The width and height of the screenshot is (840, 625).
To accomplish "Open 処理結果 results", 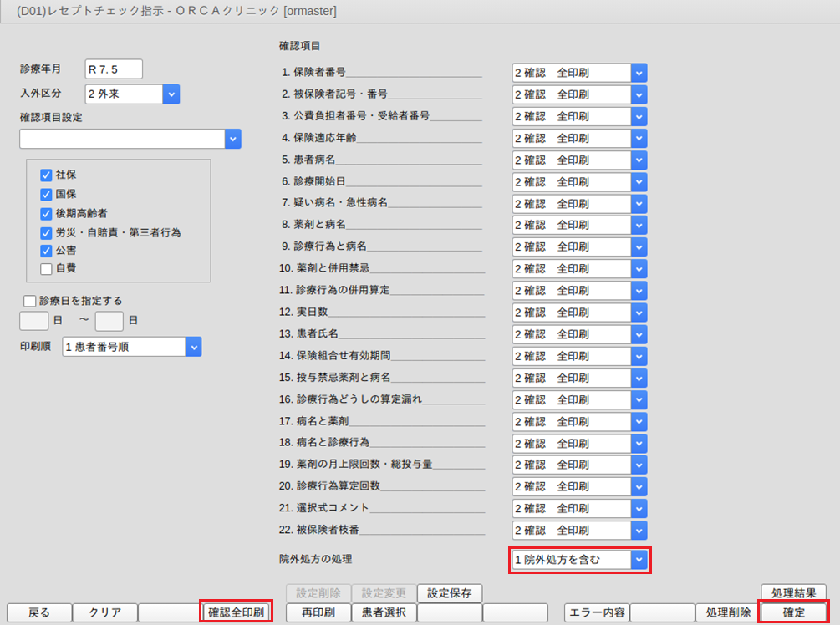I will [793, 593].
